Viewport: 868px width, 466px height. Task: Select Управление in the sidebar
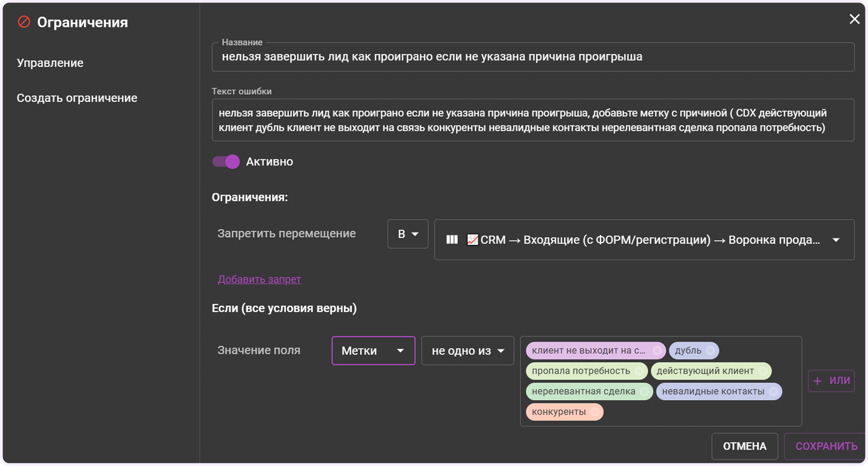[x=50, y=62]
